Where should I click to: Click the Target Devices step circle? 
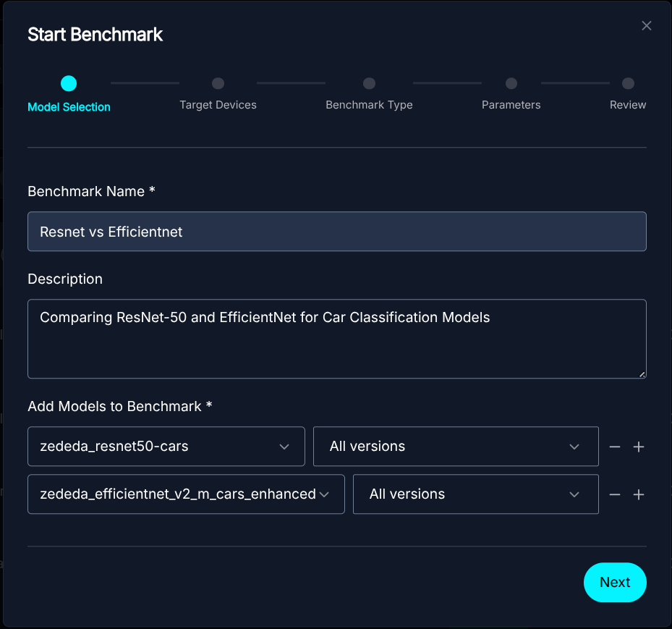click(x=218, y=83)
